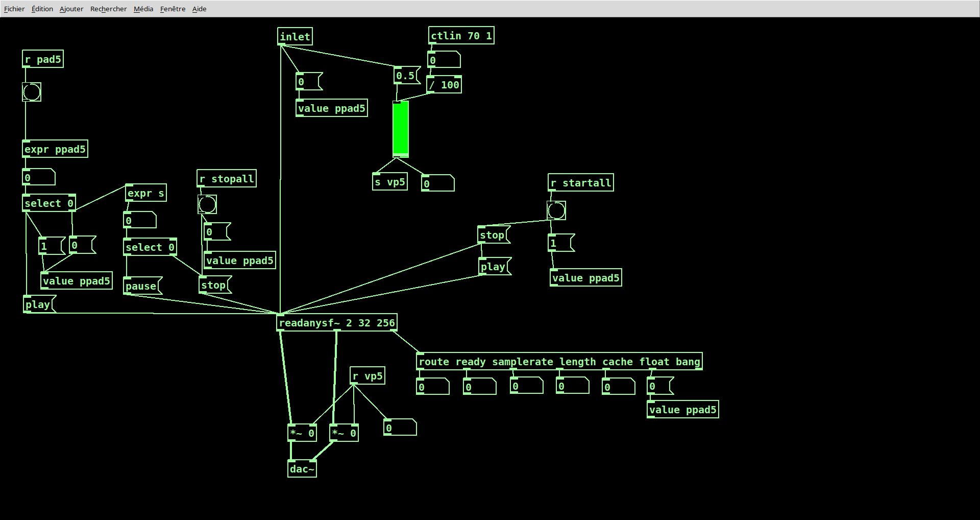
Task: Click the 0 message under the stopall bang
Action: pos(217,232)
